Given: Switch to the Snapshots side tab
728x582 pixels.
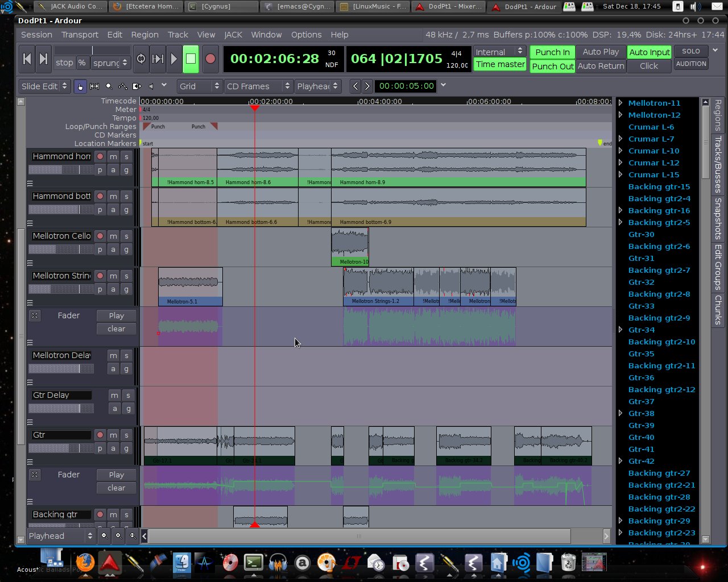Looking at the screenshot, I should 718,219.
